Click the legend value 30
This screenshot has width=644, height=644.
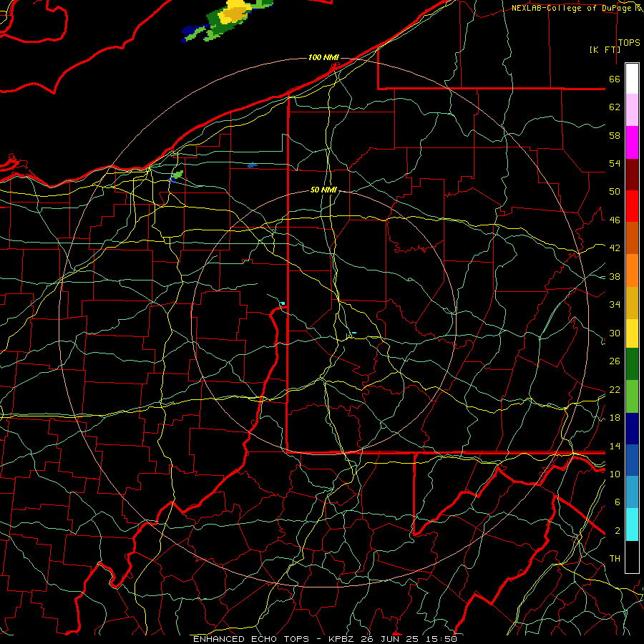[615, 333]
